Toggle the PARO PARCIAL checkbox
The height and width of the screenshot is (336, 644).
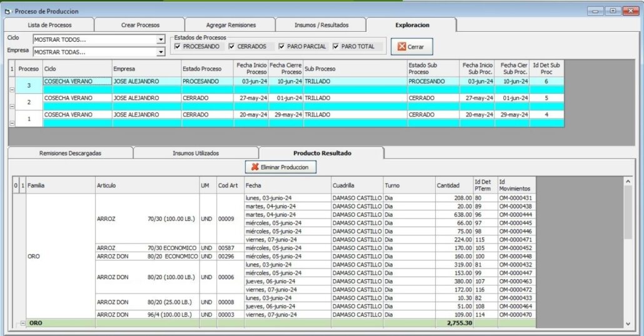(282, 46)
